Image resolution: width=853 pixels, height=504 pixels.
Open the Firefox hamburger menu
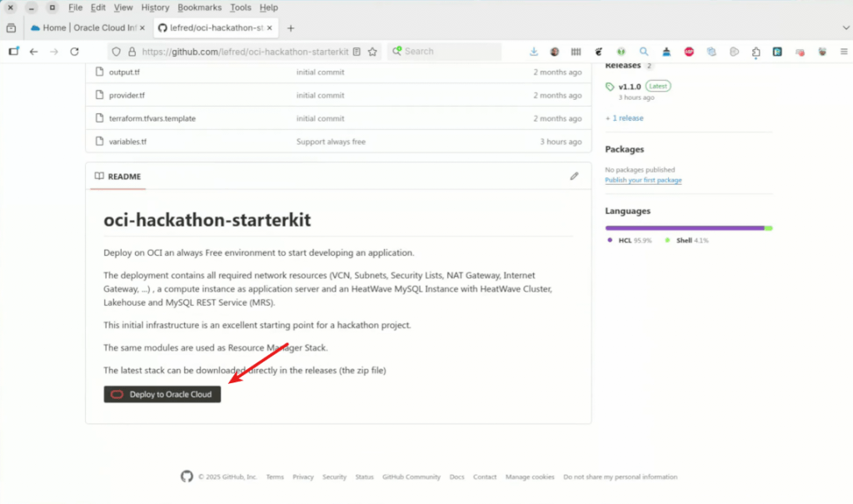click(x=844, y=52)
